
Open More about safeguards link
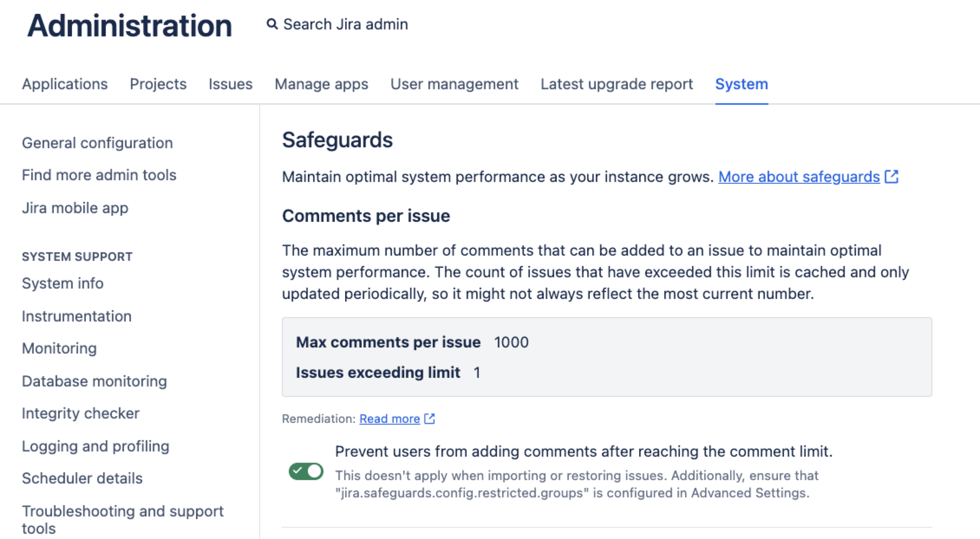point(799,177)
